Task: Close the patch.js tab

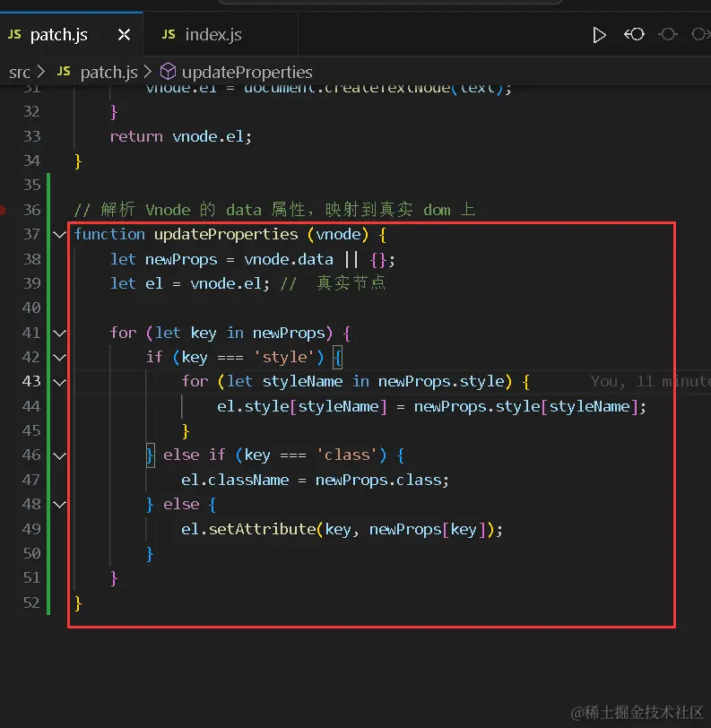Action: click(124, 35)
